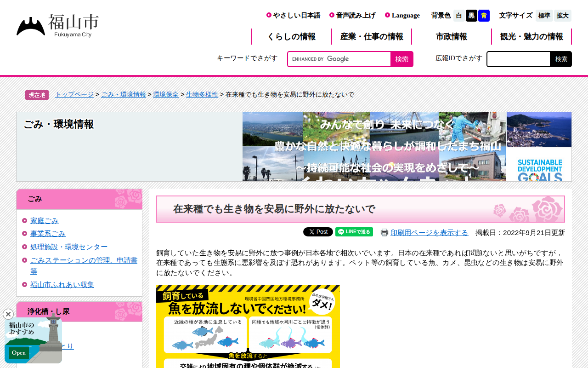The height and width of the screenshot is (368, 588).
Task: Click the 現在地 breadcrumb label
Action: [x=37, y=95]
